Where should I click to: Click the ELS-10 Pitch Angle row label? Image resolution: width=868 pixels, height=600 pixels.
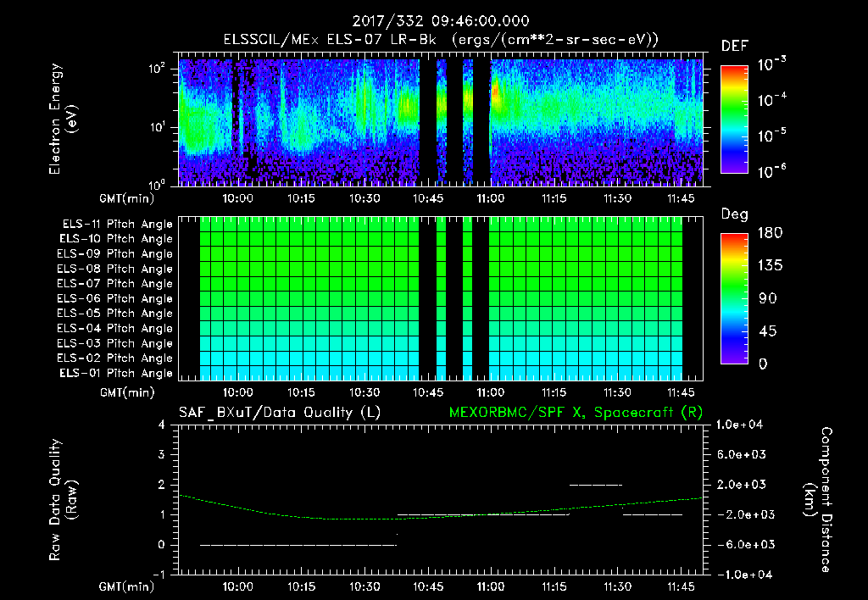click(x=116, y=239)
